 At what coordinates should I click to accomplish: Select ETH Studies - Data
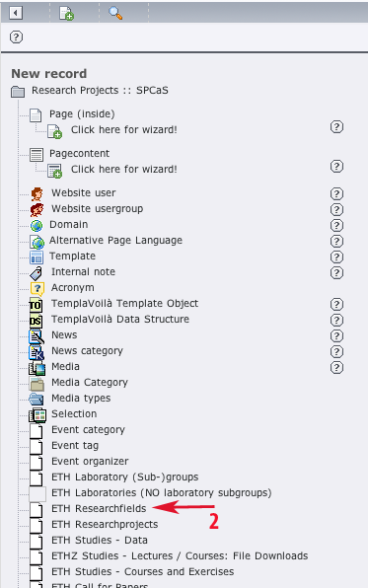(x=100, y=540)
